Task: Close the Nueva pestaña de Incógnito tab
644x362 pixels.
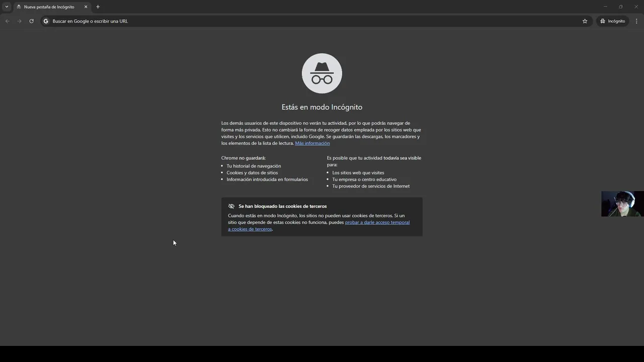Action: click(86, 7)
